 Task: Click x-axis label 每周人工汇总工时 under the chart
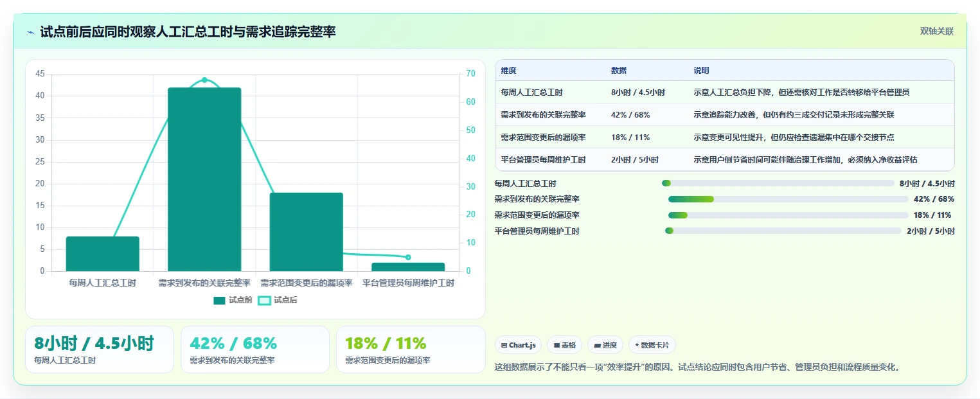(103, 283)
